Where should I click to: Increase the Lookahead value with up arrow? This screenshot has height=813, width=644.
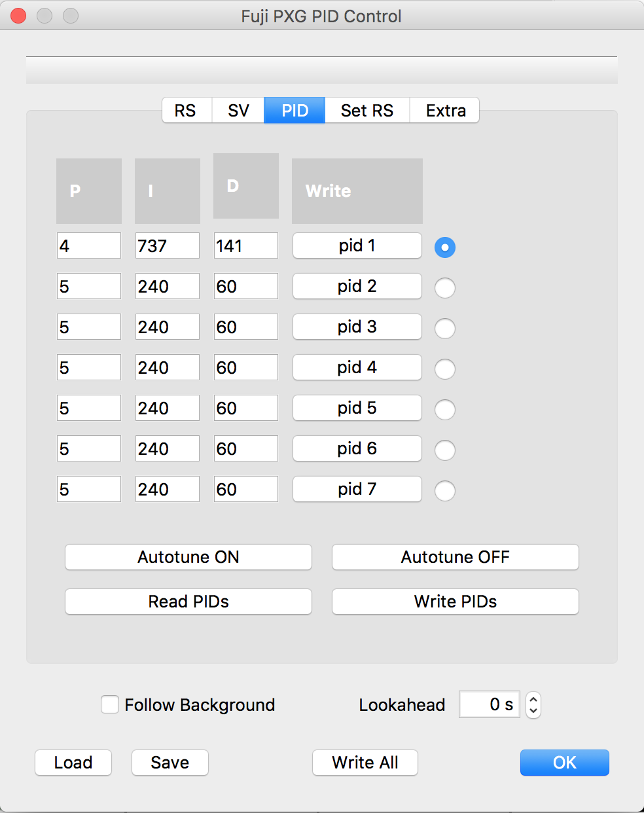pos(533,699)
